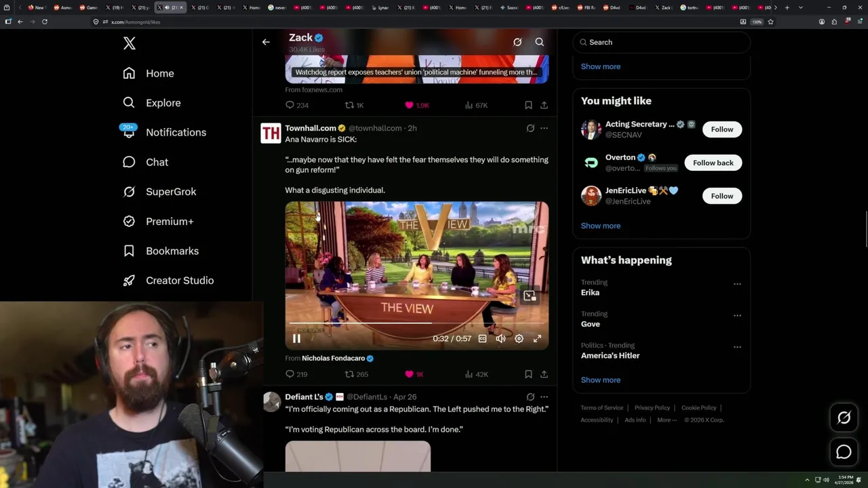Show more under What's happening
Image resolution: width=868 pixels, height=488 pixels.
point(601,380)
